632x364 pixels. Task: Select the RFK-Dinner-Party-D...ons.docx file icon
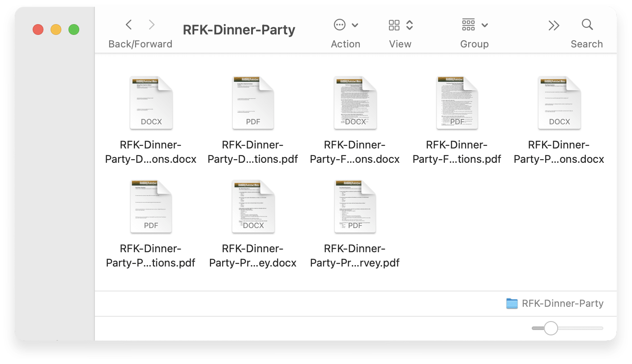(151, 103)
